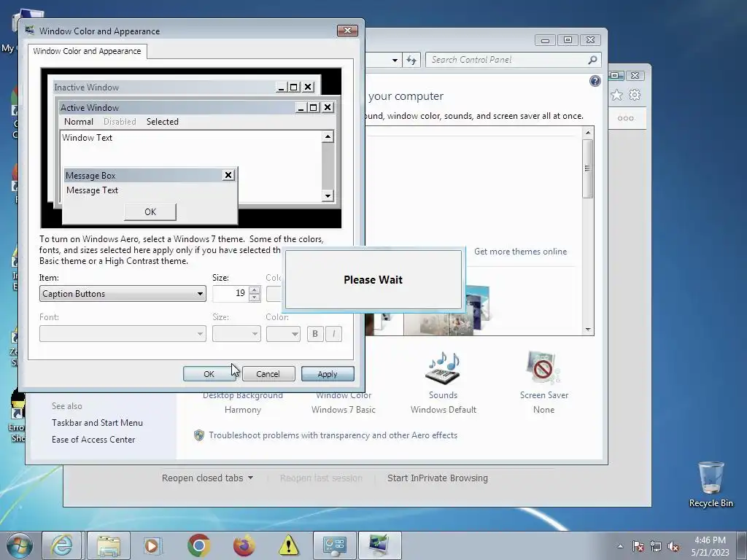Open the Font Size dropdown
The image size is (747, 560).
pyautogui.click(x=236, y=334)
